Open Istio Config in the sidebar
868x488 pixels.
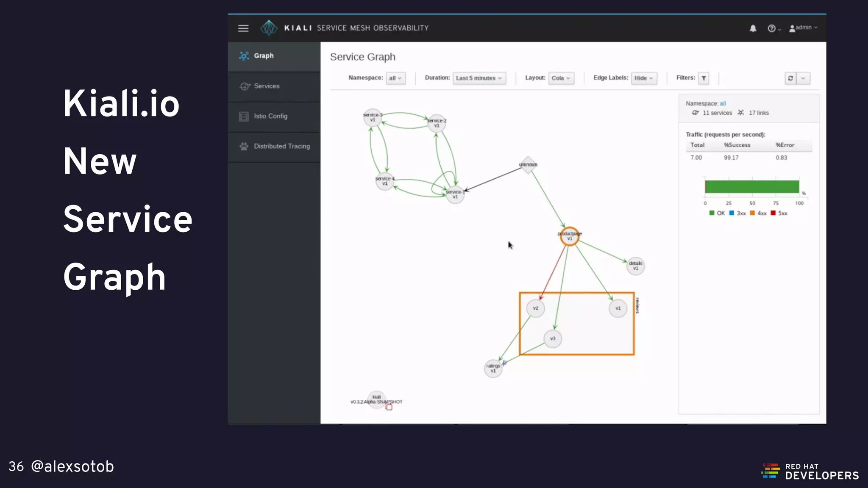[x=274, y=116]
